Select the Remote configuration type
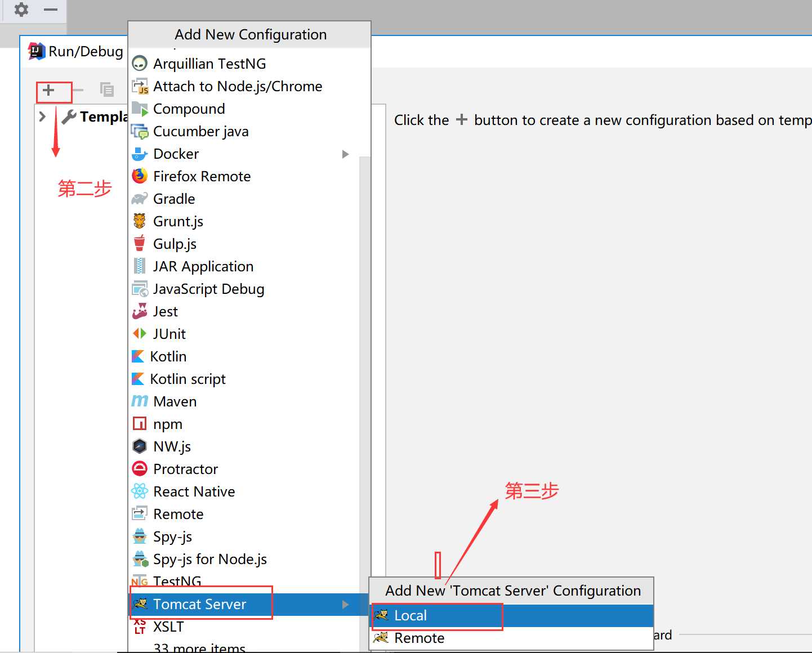The height and width of the screenshot is (653, 812). [x=244, y=514]
